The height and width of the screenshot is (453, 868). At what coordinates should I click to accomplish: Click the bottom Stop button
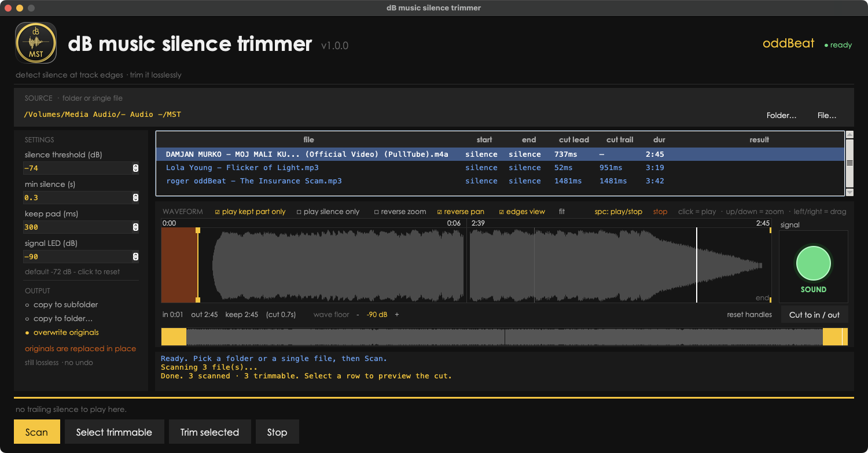(277, 432)
